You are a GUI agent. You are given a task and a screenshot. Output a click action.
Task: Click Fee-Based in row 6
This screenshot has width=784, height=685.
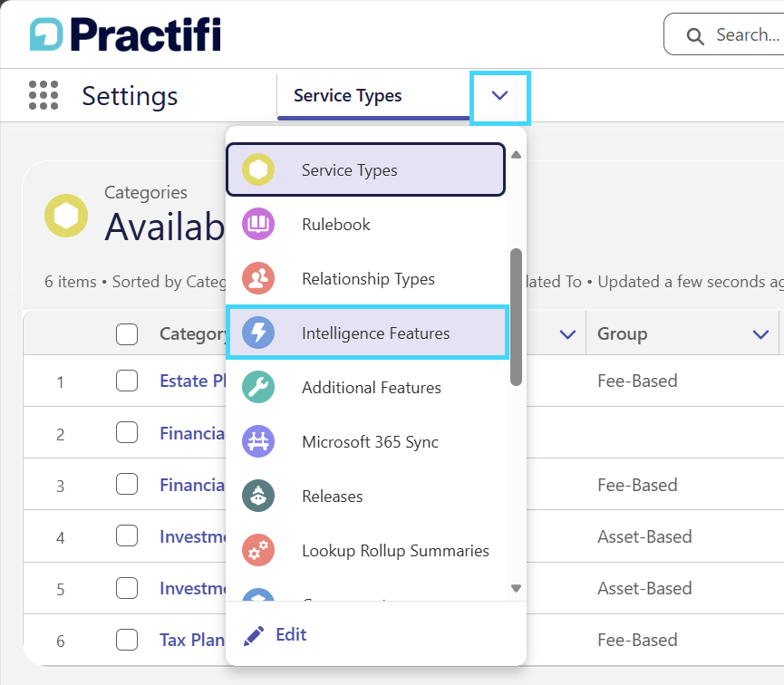637,640
